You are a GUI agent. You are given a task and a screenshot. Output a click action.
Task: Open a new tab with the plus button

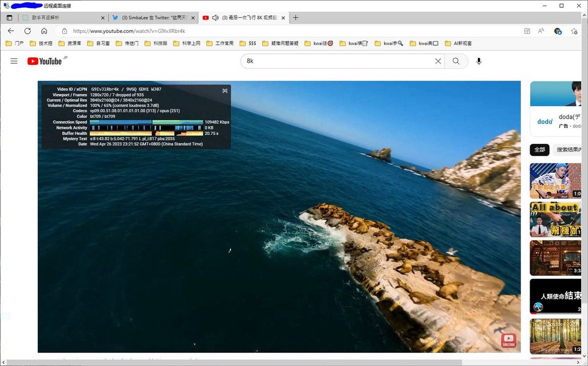pyautogui.click(x=296, y=18)
